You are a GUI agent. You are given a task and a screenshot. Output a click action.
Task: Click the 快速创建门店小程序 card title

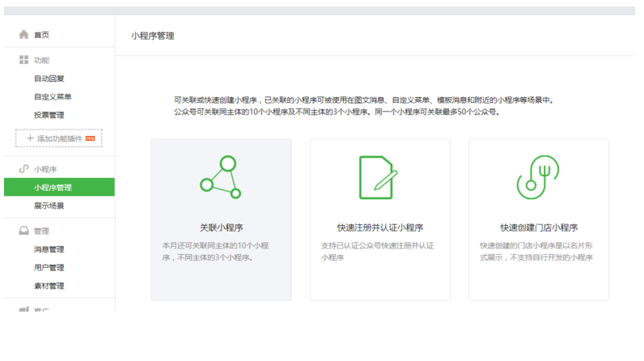coord(539,227)
